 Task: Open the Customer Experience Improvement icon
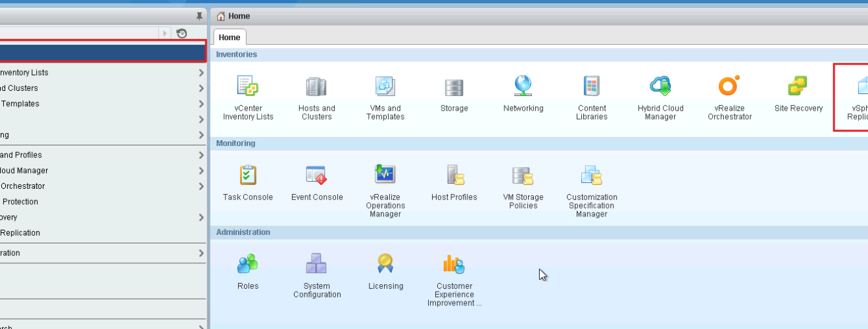tap(454, 264)
